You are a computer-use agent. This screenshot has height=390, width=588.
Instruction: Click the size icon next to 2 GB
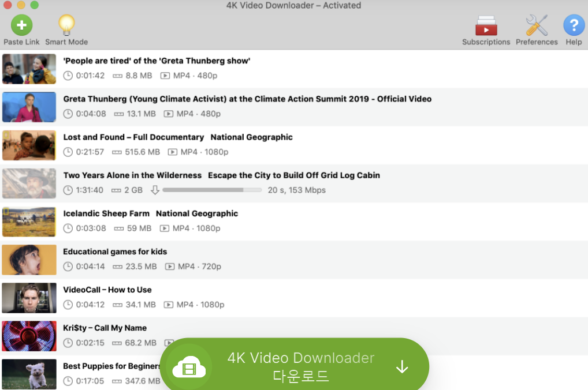click(116, 190)
